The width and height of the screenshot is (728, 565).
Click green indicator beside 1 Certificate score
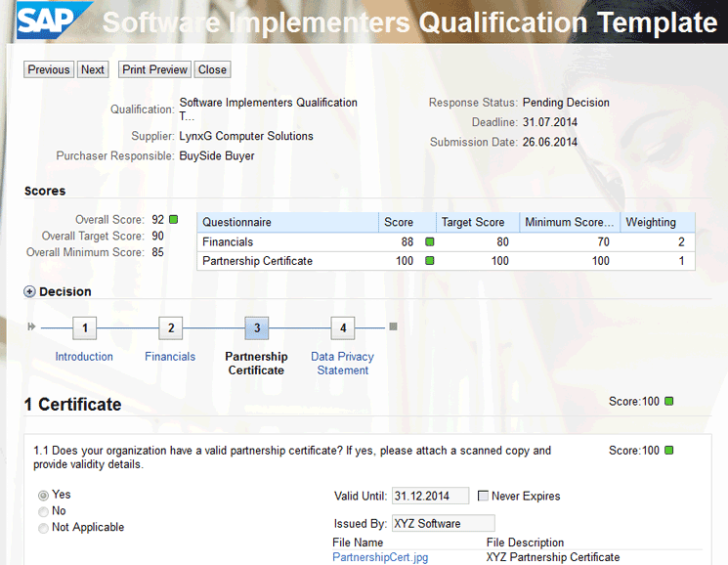coord(668,402)
